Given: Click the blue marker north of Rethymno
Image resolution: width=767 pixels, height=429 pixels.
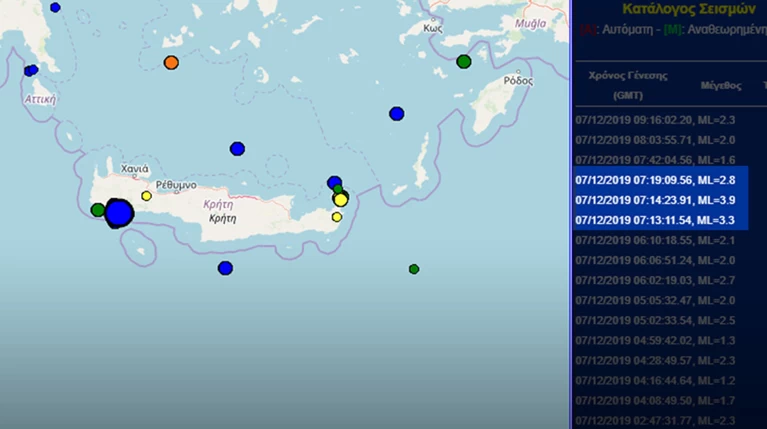Looking at the screenshot, I should click(x=237, y=149).
